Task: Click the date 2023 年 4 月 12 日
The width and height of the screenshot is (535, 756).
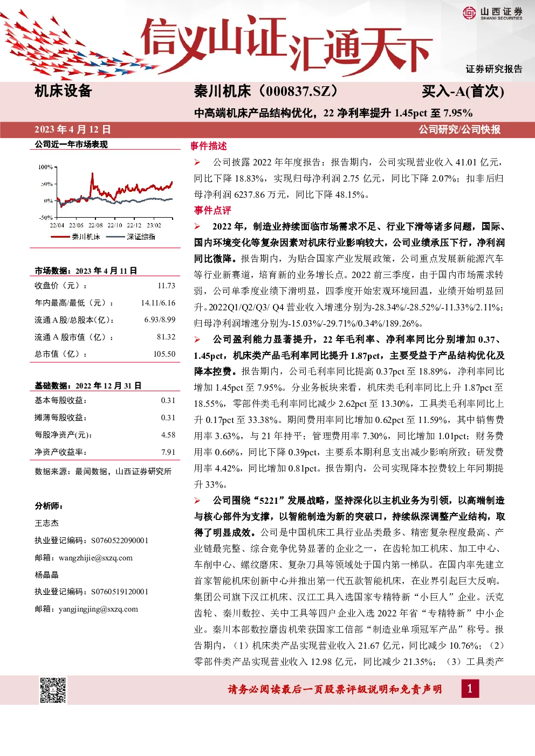Action: 72,129
